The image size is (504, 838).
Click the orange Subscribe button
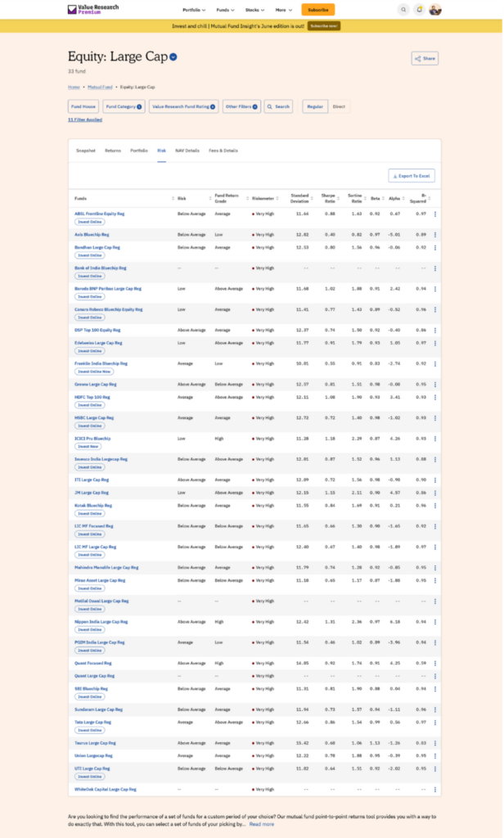[317, 10]
